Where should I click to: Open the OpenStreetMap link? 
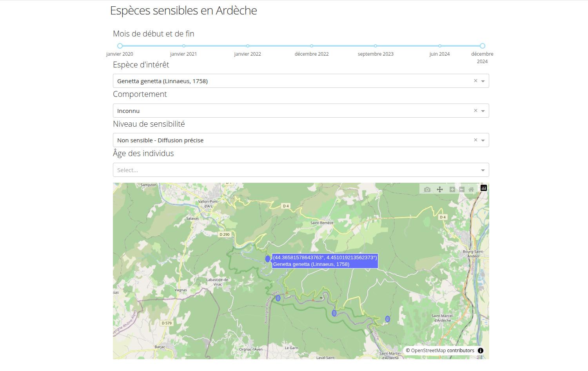pyautogui.click(x=430, y=350)
